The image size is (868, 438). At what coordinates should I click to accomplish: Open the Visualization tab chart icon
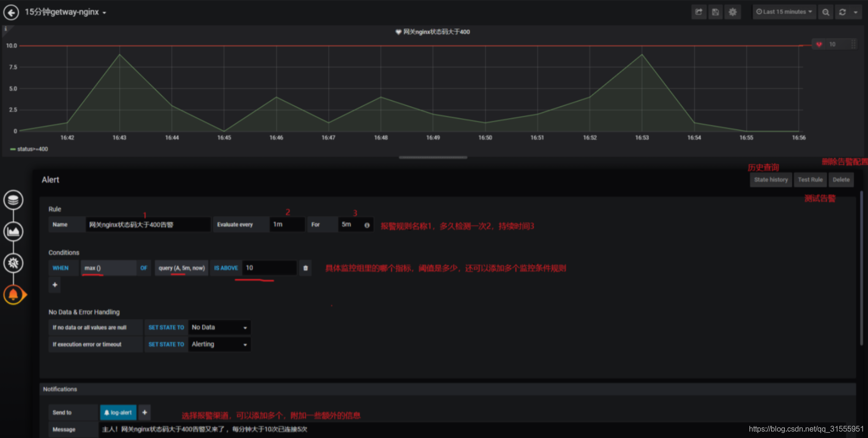(x=13, y=232)
